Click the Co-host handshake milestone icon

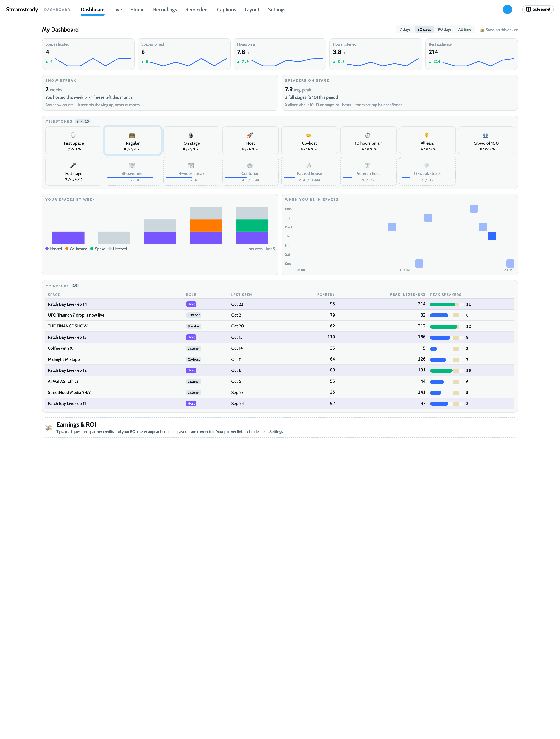click(x=309, y=135)
